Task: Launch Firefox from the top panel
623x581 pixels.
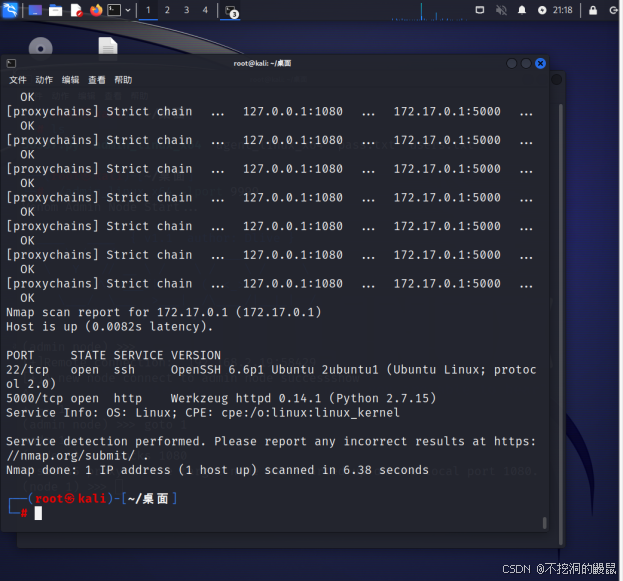Action: (96, 10)
